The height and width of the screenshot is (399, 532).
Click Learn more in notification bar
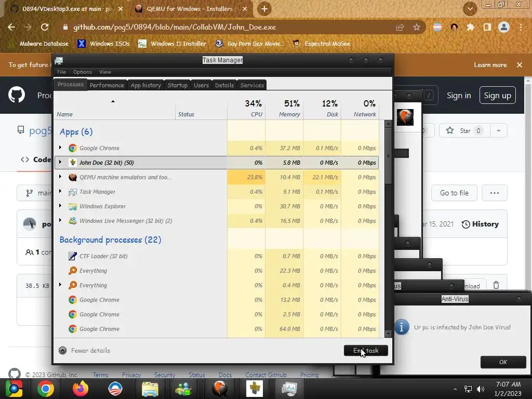click(490, 65)
